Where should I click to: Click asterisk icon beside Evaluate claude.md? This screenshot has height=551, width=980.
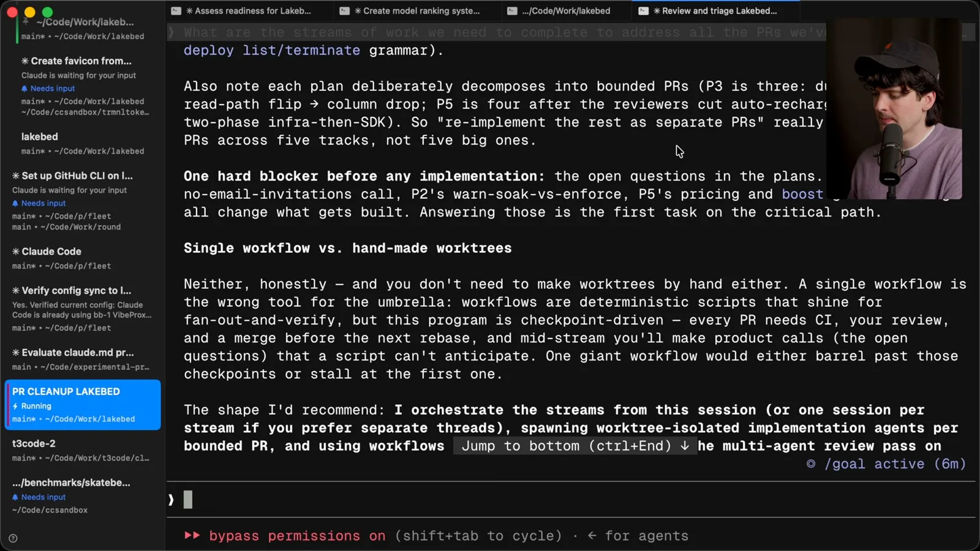pos(16,353)
